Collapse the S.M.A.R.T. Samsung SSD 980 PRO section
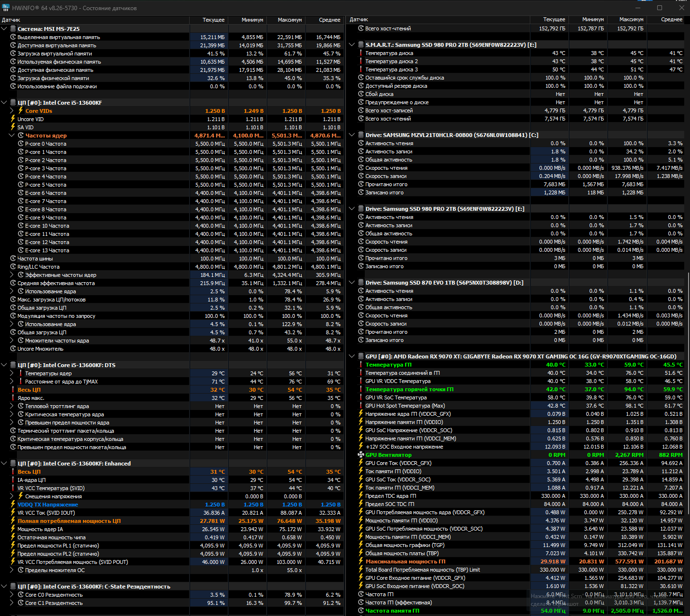This screenshot has height=616, width=690. [352, 45]
